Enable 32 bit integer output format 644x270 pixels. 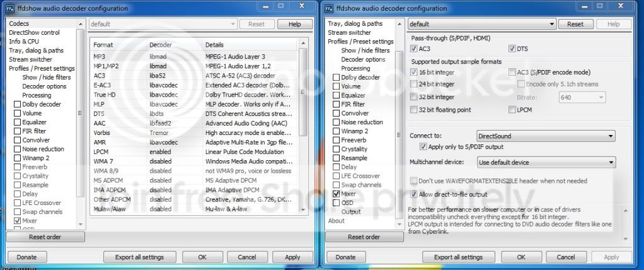(413, 97)
